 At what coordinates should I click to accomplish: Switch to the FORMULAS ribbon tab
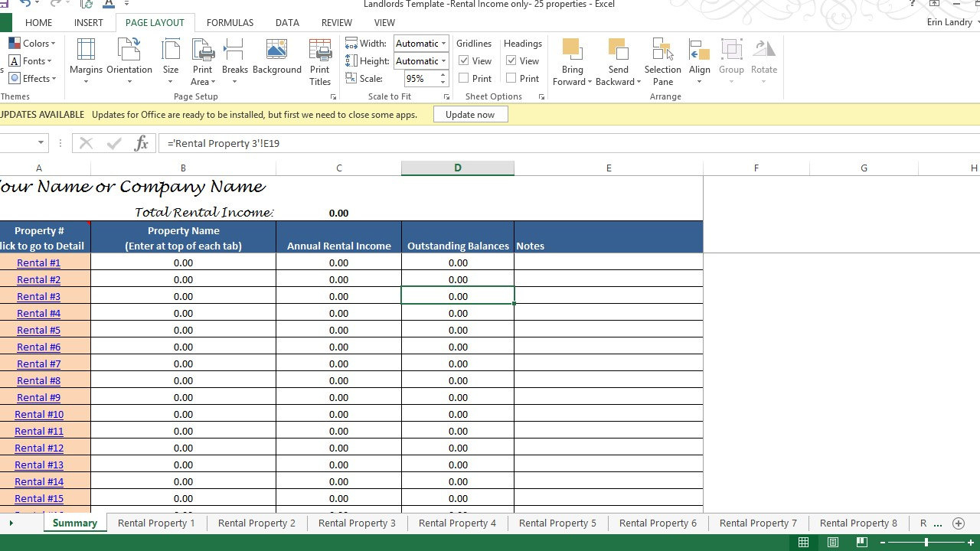230,23
